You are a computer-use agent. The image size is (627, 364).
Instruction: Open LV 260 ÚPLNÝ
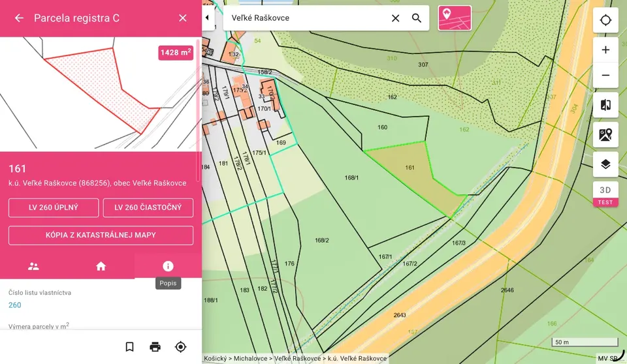tap(54, 207)
